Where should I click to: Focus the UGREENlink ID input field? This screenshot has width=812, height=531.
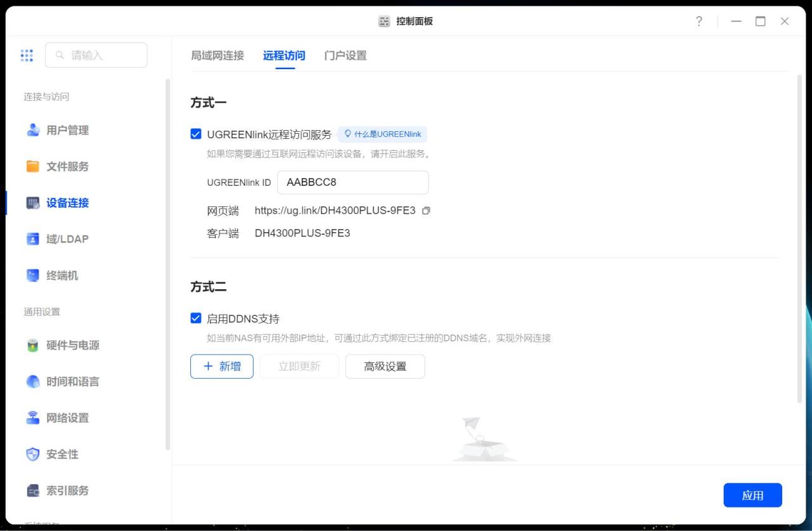(353, 182)
